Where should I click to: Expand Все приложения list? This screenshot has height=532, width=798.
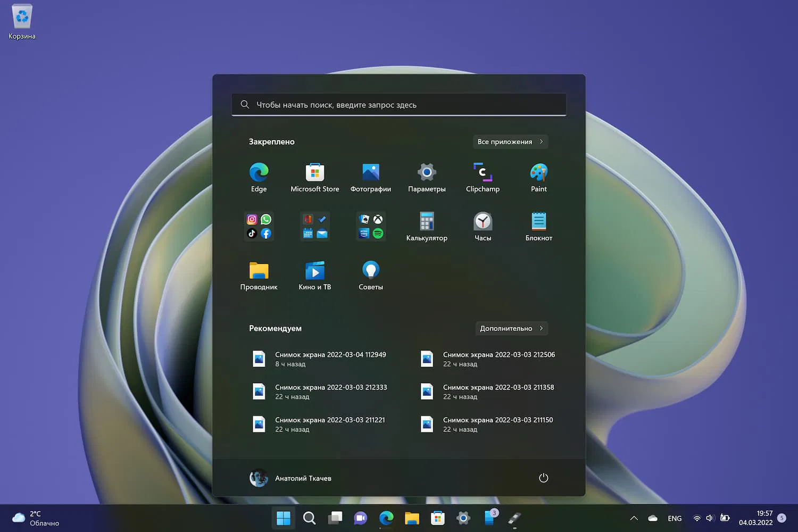[510, 142]
